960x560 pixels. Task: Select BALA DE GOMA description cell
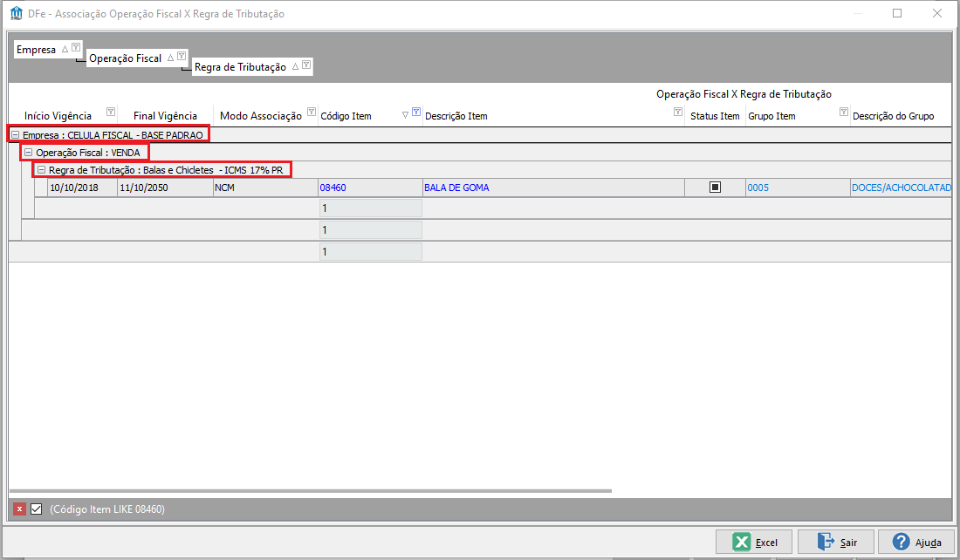(x=552, y=188)
